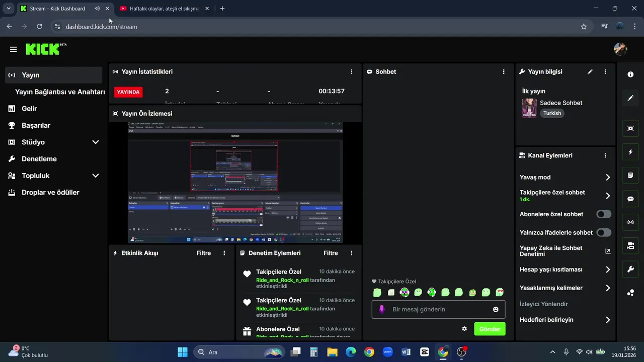Click the stream preview icon in the right rail
Viewport: 644px width, 362px height.
click(630, 128)
